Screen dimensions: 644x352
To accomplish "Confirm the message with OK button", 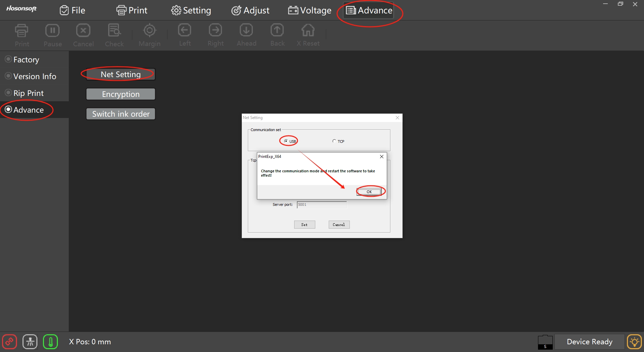I will point(369,192).
